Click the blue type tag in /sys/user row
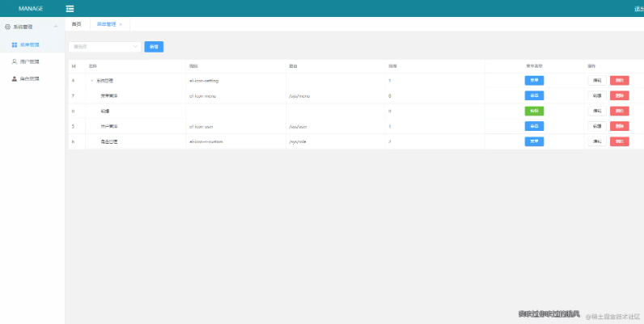The width and height of the screenshot is (644, 324). point(534,126)
